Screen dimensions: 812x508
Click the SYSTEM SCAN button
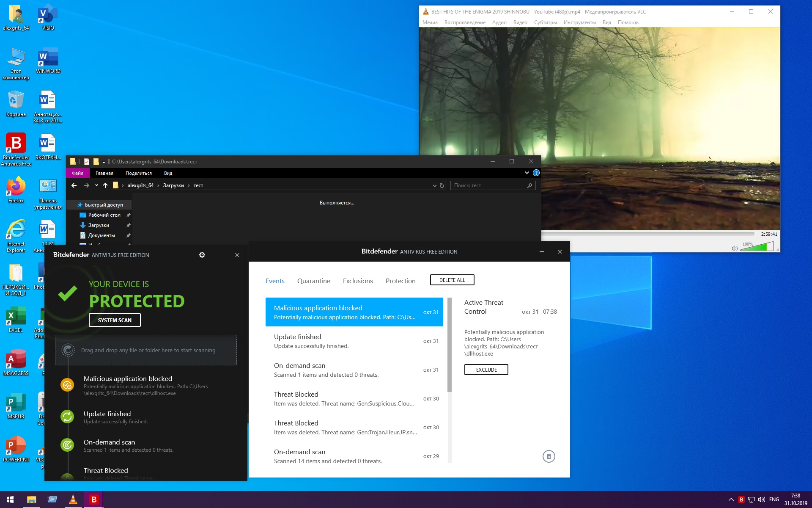115,320
